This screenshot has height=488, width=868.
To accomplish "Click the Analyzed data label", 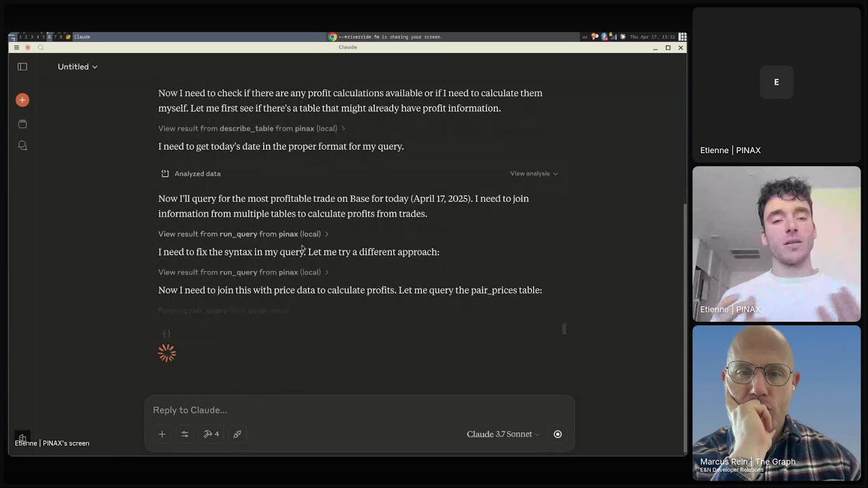I will [197, 174].
